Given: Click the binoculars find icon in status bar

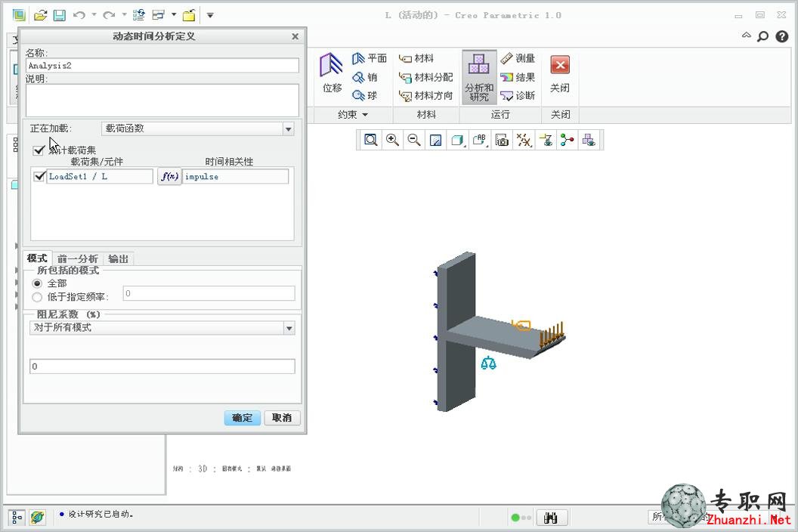Looking at the screenshot, I should (x=551, y=518).
